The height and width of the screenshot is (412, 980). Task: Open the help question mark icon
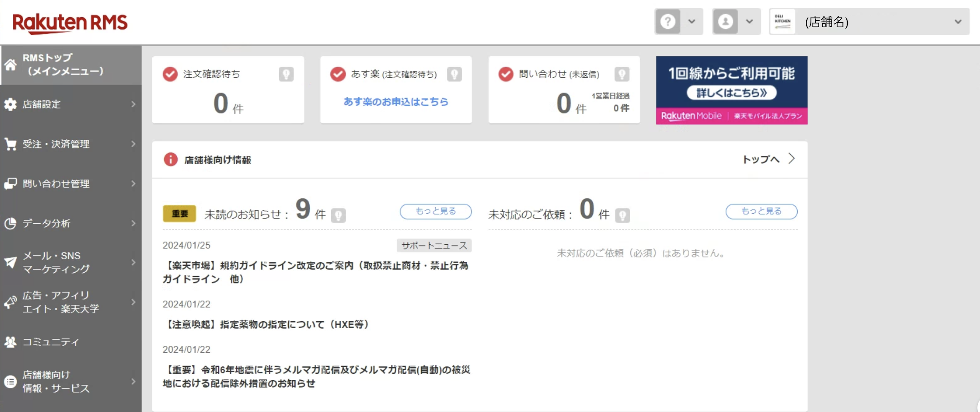click(668, 22)
